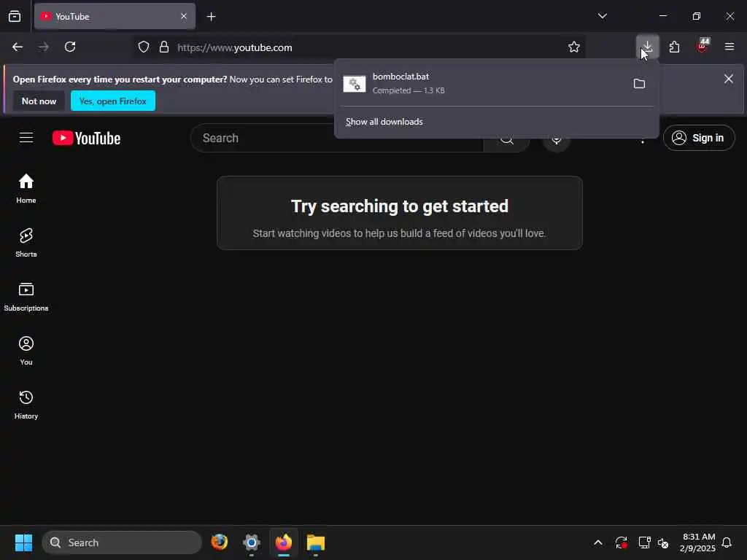Reload the current page
Image resolution: width=747 pixels, height=560 pixels.
70,47
